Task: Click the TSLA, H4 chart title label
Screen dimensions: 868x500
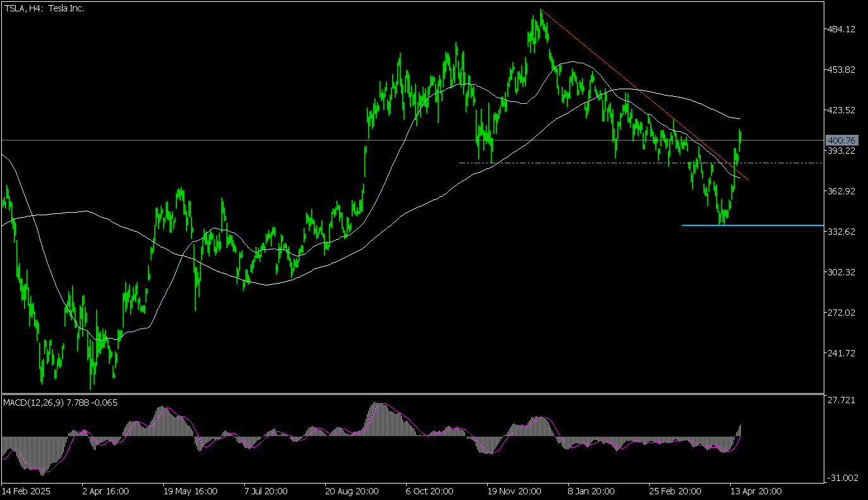Action: pos(44,8)
